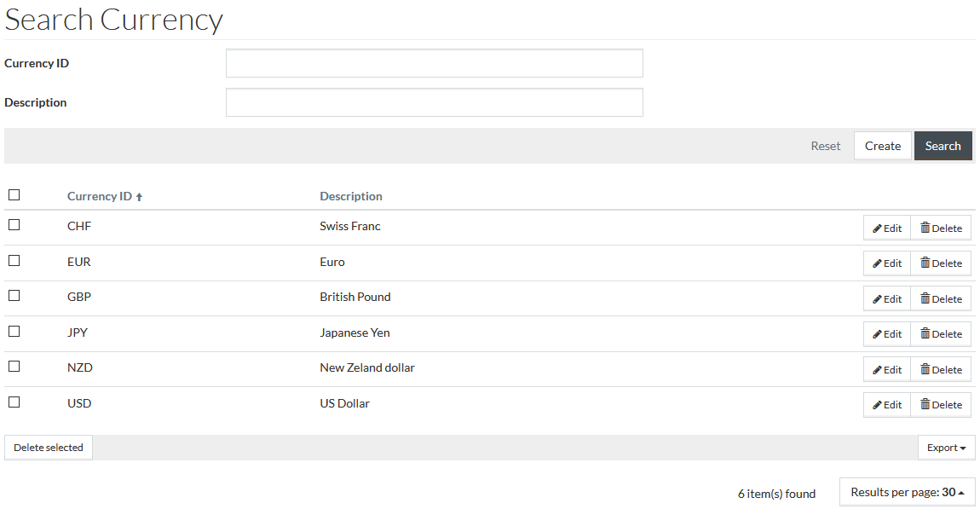Sort by the Description column header
Screen dimensions: 980x509
coord(350,196)
